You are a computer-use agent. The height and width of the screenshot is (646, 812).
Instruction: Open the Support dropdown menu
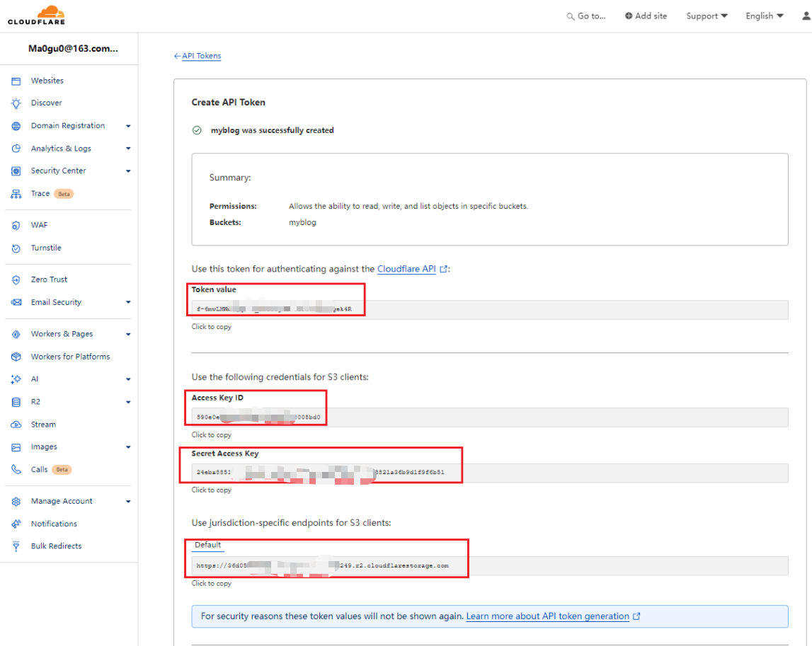coord(707,16)
